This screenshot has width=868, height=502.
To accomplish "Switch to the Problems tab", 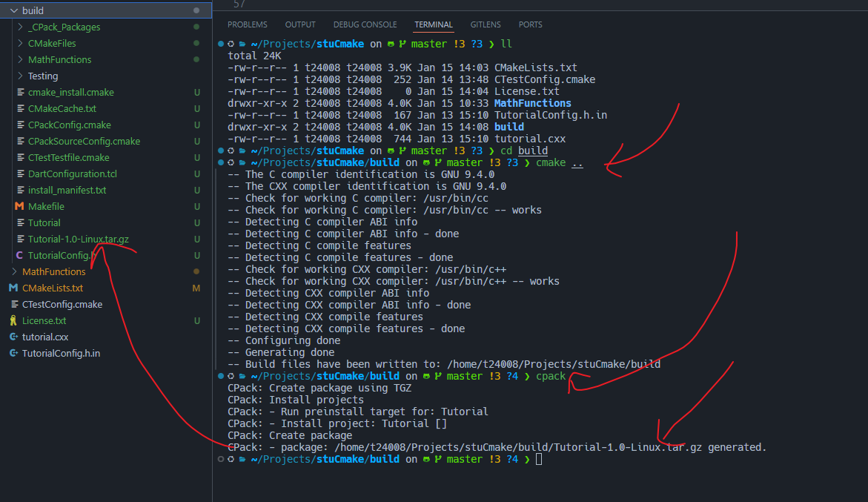I will tap(248, 24).
